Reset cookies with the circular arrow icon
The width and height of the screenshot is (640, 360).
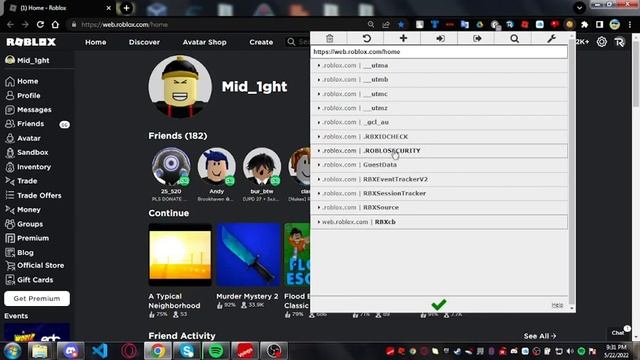tap(367, 38)
